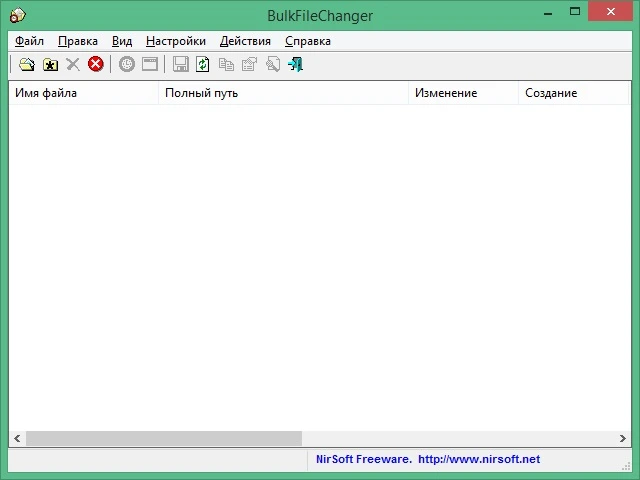This screenshot has width=640, height=480.
Task: Open the Действия menu
Action: tap(245, 41)
